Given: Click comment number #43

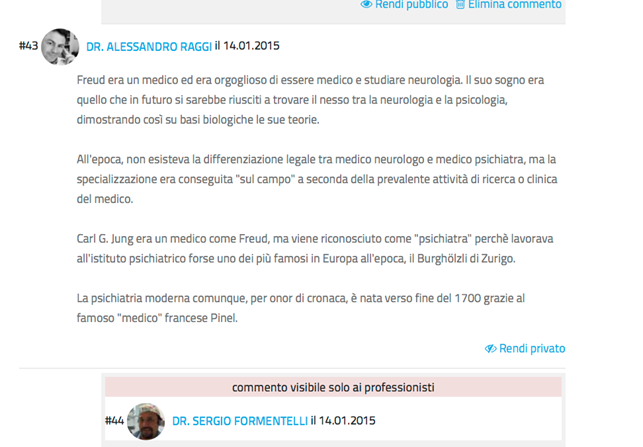Looking at the screenshot, I should coord(28,46).
